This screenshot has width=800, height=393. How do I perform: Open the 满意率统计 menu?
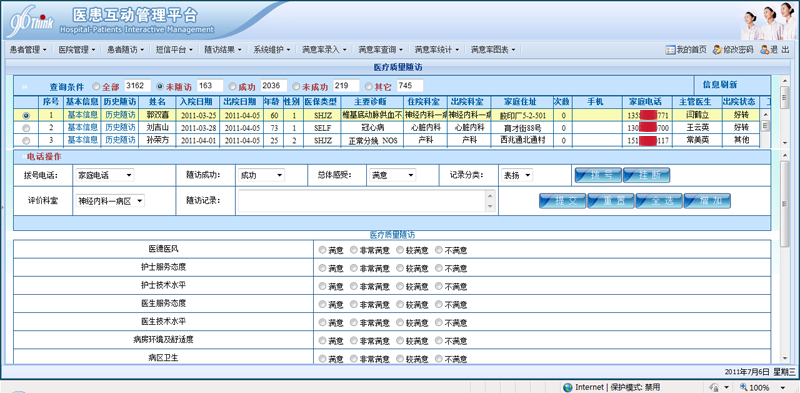tap(436, 50)
